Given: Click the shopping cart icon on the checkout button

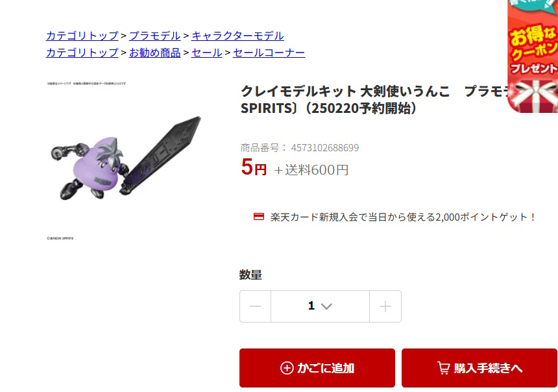Looking at the screenshot, I should (x=443, y=368).
